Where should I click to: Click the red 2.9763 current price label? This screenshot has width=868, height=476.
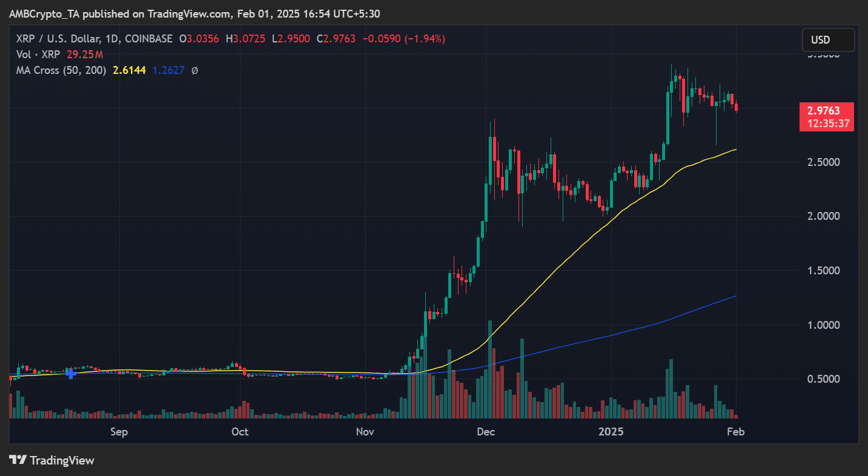pos(827,111)
